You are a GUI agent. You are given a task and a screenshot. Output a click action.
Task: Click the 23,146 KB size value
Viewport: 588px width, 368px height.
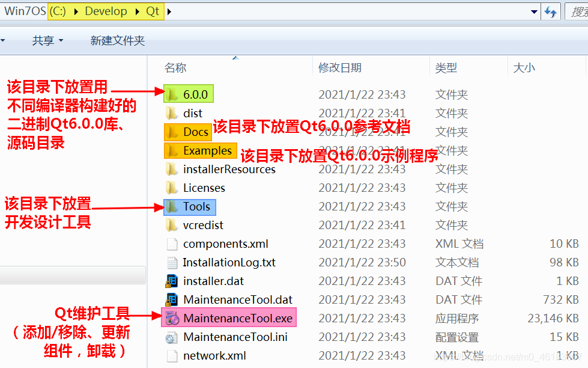553,319
